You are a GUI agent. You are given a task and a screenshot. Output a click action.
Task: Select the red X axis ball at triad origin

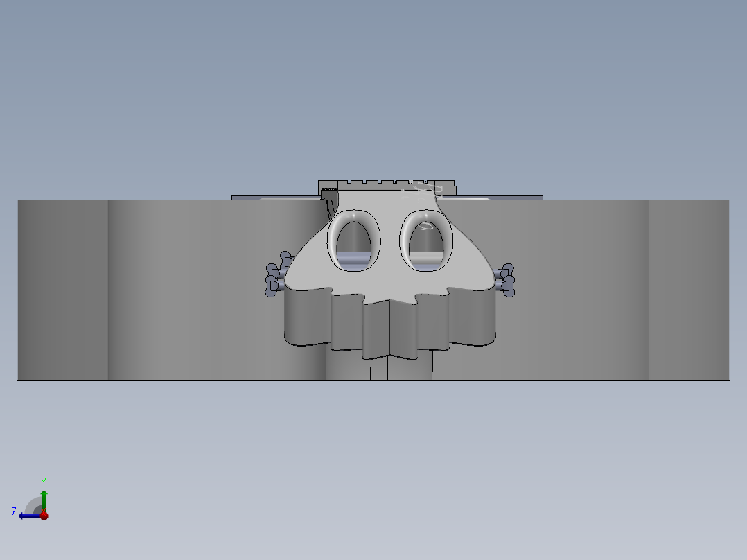coord(44,516)
